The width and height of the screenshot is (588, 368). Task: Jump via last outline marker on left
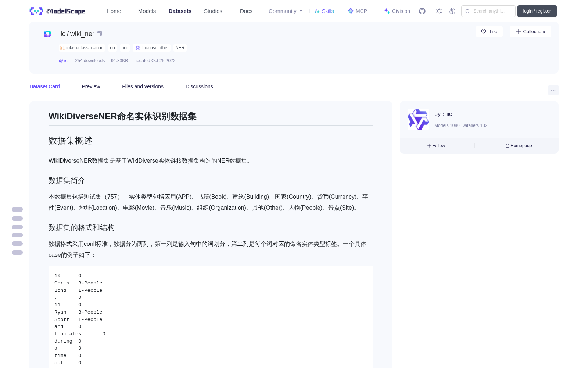17,252
